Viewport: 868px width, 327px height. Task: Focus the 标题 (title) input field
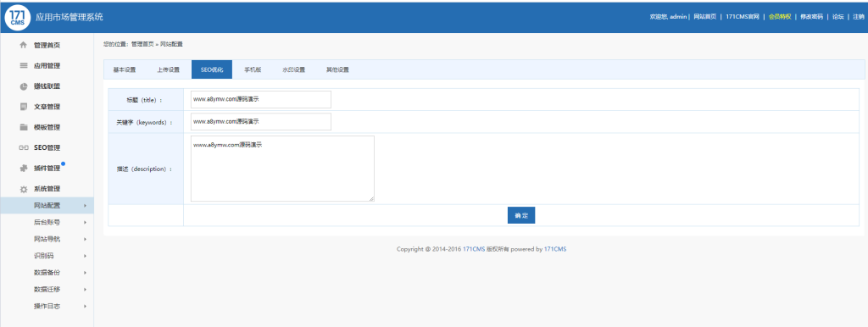(261, 100)
